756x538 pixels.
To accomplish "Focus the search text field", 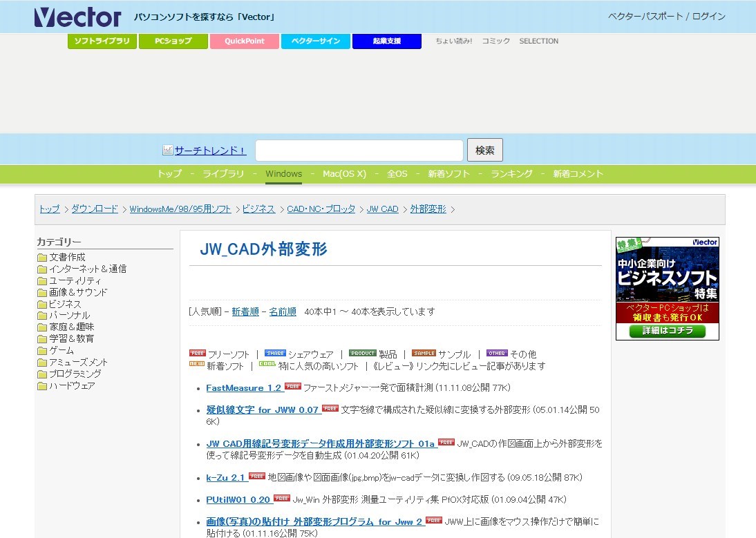I will point(359,151).
